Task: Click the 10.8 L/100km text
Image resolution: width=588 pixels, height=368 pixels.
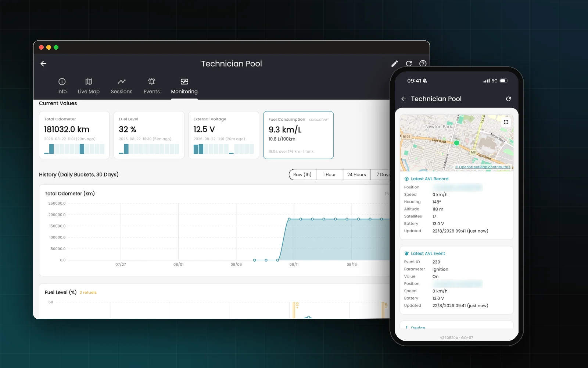Action: click(282, 139)
